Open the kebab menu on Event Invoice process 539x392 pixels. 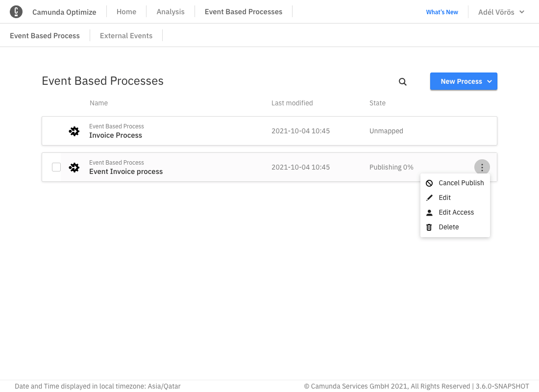pos(482,167)
